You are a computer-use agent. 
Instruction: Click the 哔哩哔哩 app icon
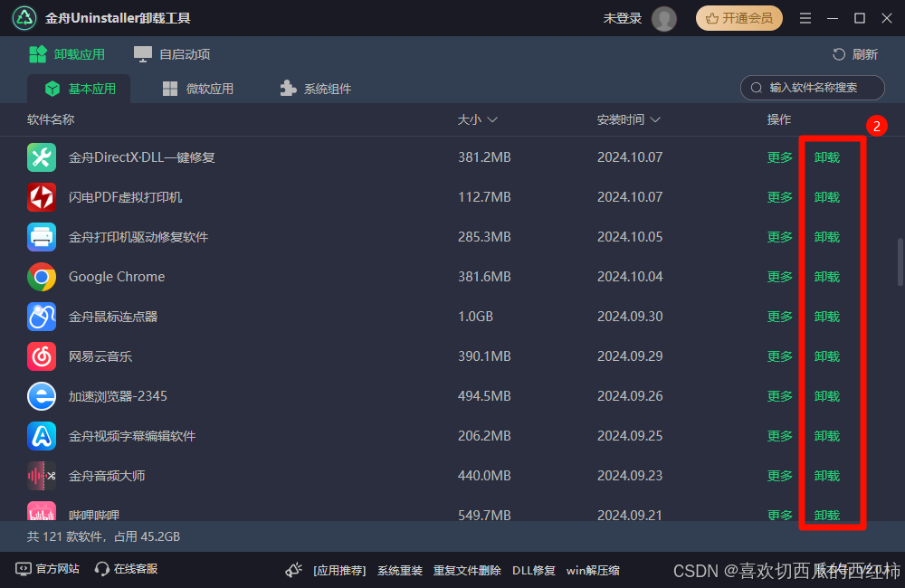(x=42, y=511)
